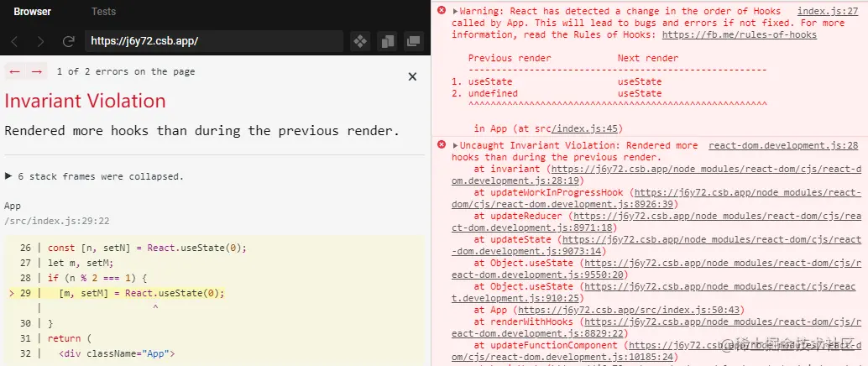Open the fb.me/rules-of-hooks link
868x366 pixels.
click(739, 34)
